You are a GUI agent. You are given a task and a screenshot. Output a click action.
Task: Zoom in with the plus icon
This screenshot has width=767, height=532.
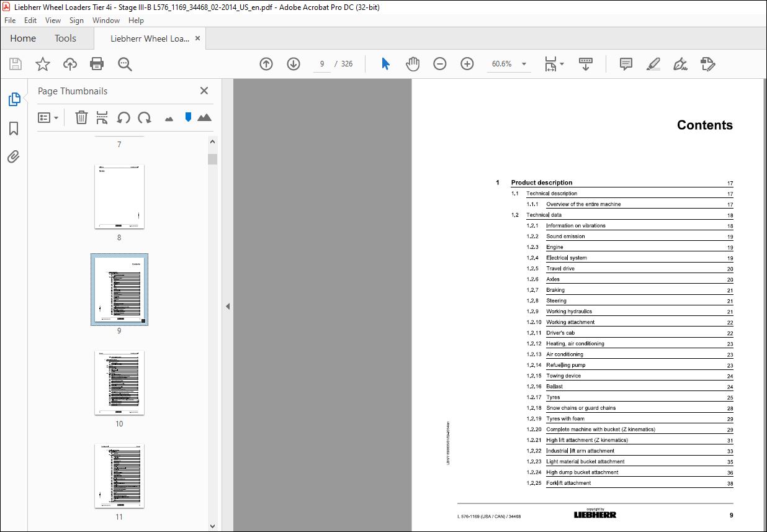point(467,64)
